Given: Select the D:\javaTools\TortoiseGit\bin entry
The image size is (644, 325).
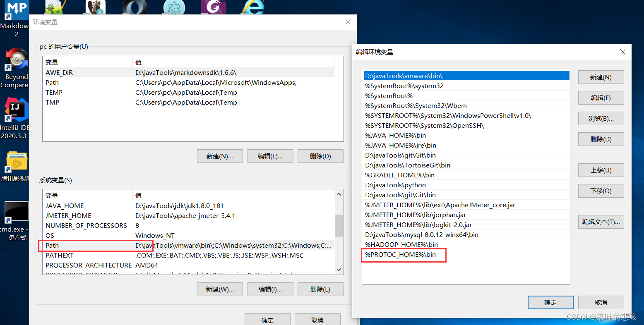Looking at the screenshot, I should point(466,165).
